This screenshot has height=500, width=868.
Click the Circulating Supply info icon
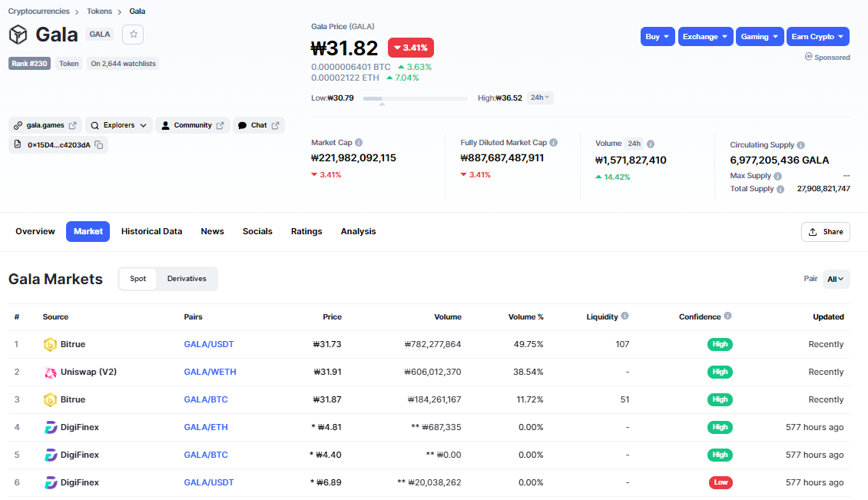coord(800,144)
